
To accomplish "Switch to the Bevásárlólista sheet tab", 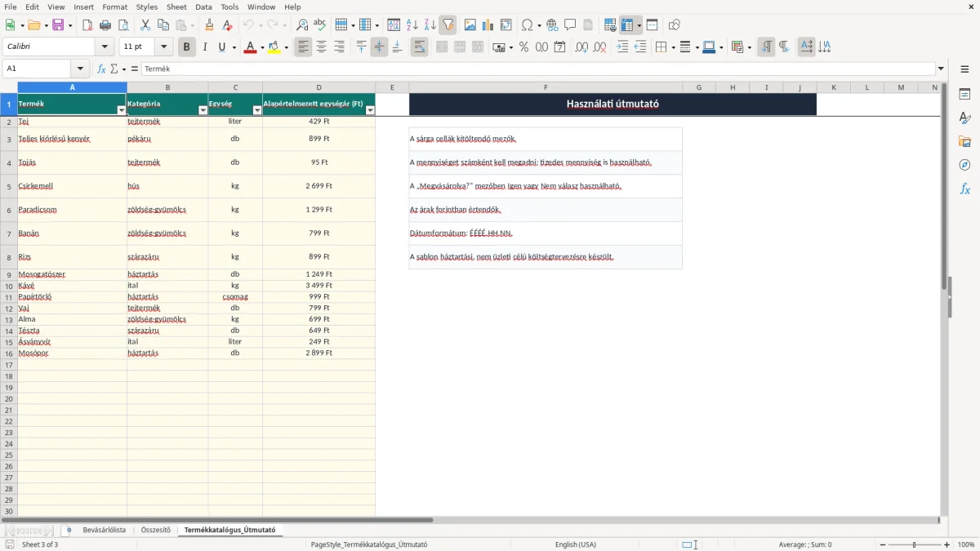I will point(105,530).
